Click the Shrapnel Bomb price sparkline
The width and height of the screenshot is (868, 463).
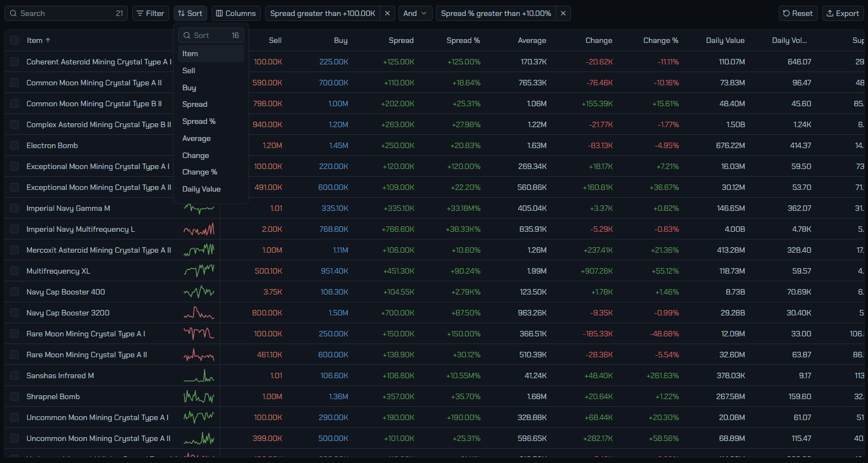point(199,396)
